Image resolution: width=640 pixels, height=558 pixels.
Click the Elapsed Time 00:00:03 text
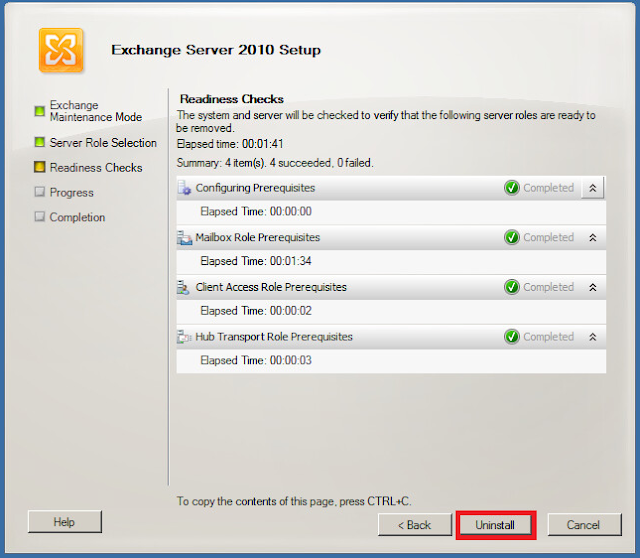click(256, 360)
